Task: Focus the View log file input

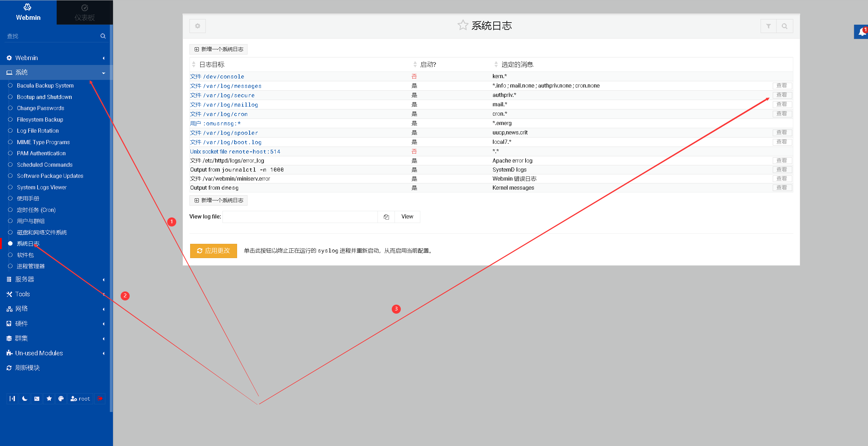Action: pyautogui.click(x=300, y=217)
